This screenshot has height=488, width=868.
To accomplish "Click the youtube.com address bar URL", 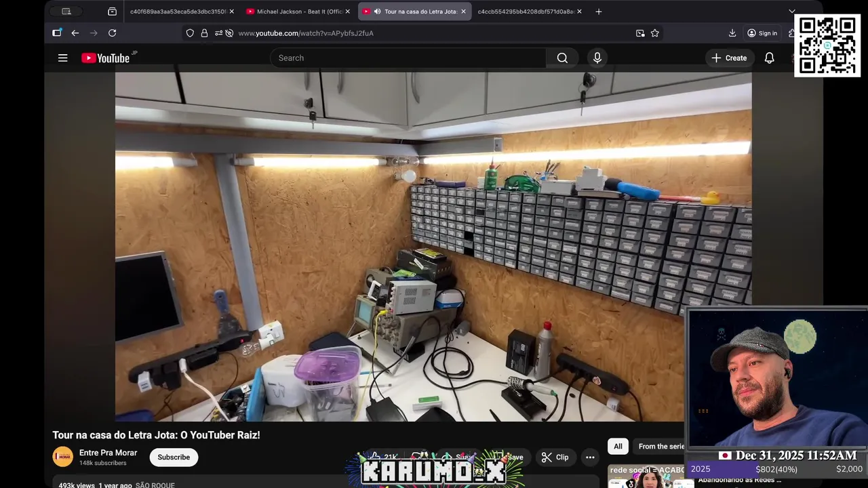I will pos(306,33).
